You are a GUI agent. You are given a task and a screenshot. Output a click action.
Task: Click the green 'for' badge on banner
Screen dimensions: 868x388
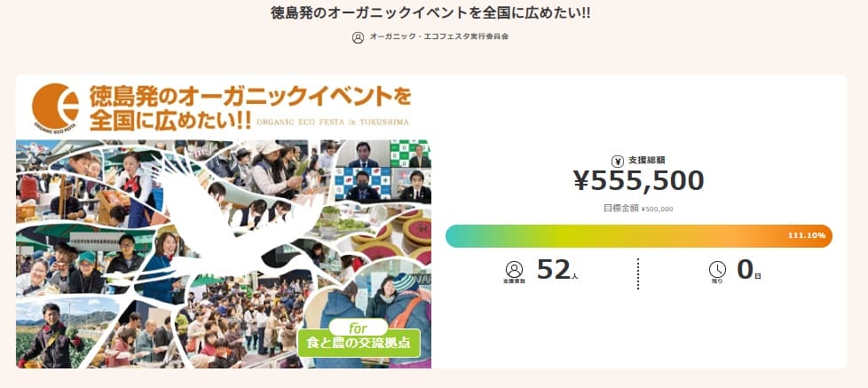pos(358,327)
